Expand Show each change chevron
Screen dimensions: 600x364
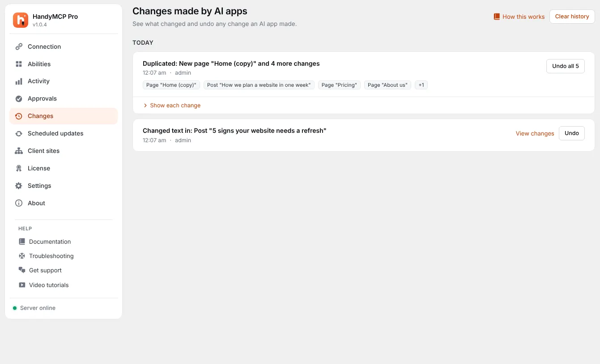point(145,106)
